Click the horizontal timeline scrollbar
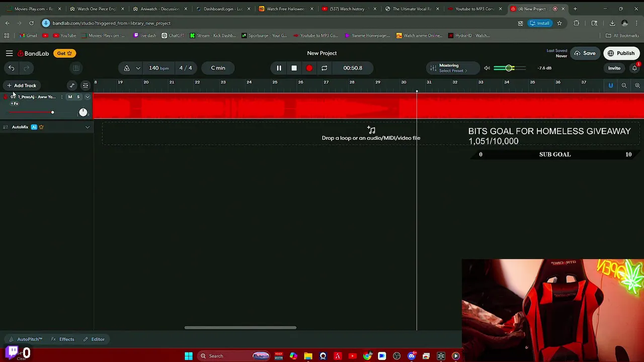The height and width of the screenshot is (362, 644). coord(240,328)
